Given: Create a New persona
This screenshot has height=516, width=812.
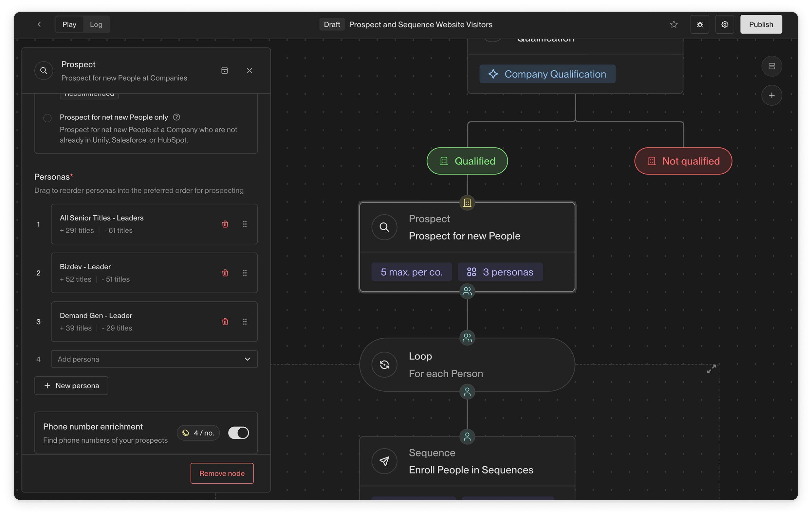Looking at the screenshot, I should (71, 385).
